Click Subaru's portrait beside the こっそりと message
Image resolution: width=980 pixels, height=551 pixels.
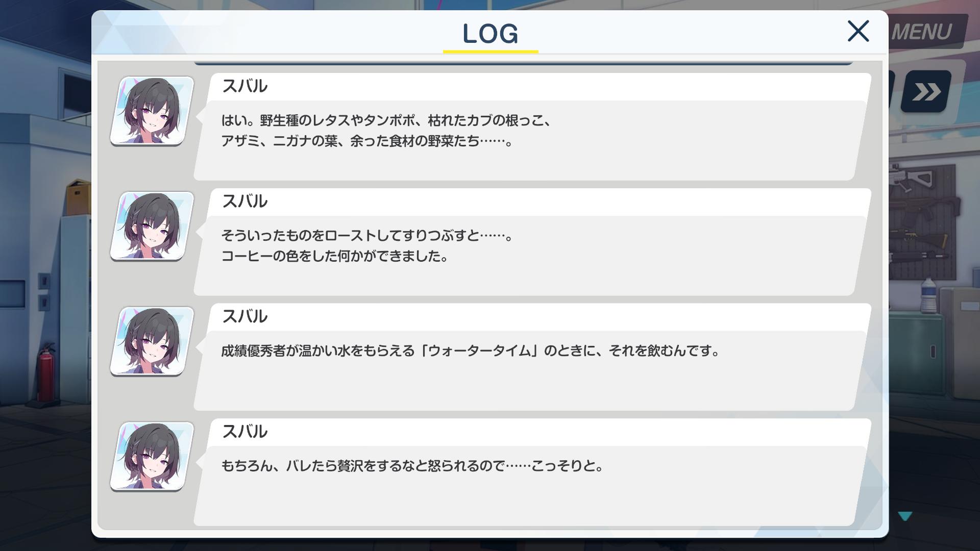coord(152,456)
